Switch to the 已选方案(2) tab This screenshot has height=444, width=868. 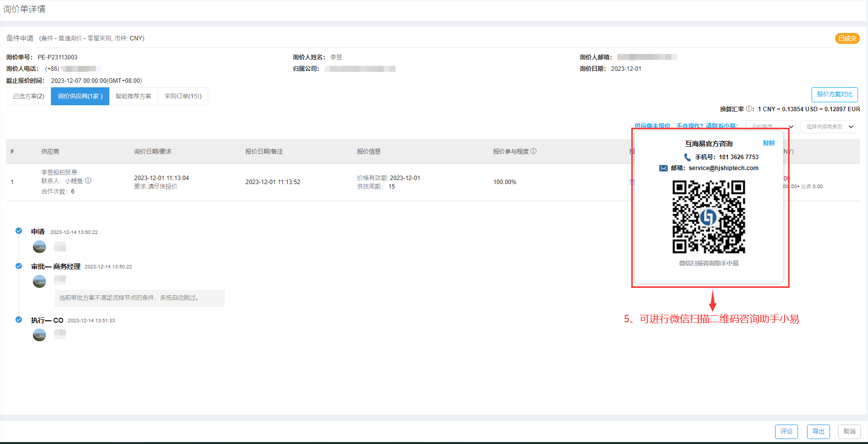tap(28, 96)
